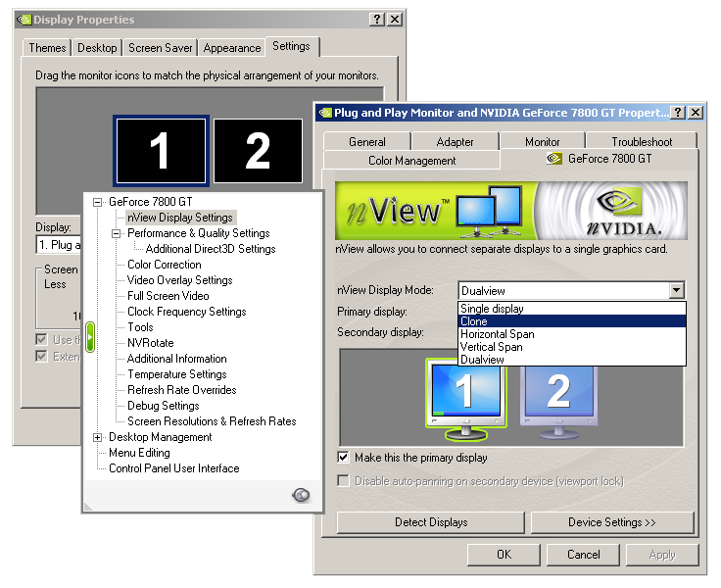Screen dimensions: 721x588
Task: Click the NVIDIA icon on GeForce 7800 GT tab
Action: (x=554, y=159)
